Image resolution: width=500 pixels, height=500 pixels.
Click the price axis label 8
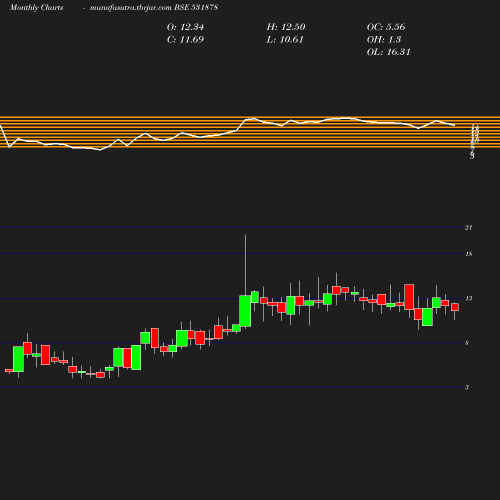(467, 343)
